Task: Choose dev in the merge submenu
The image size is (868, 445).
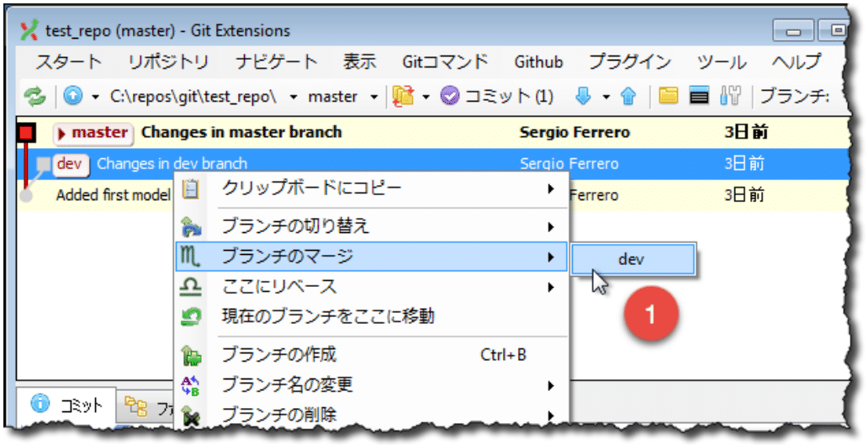Action: pos(632,259)
